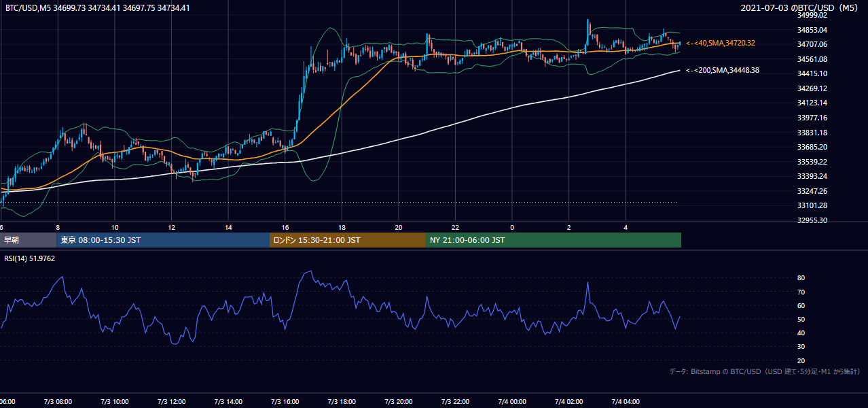The width and height of the screenshot is (868, 408).
Task: Click the 7/3 22:00 time axis label
Action: pyautogui.click(x=455, y=402)
